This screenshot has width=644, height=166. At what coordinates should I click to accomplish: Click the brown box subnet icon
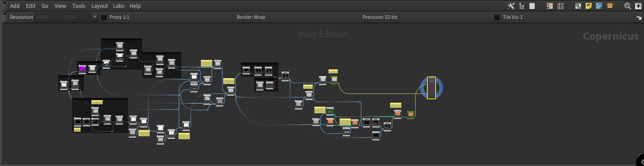609,6
